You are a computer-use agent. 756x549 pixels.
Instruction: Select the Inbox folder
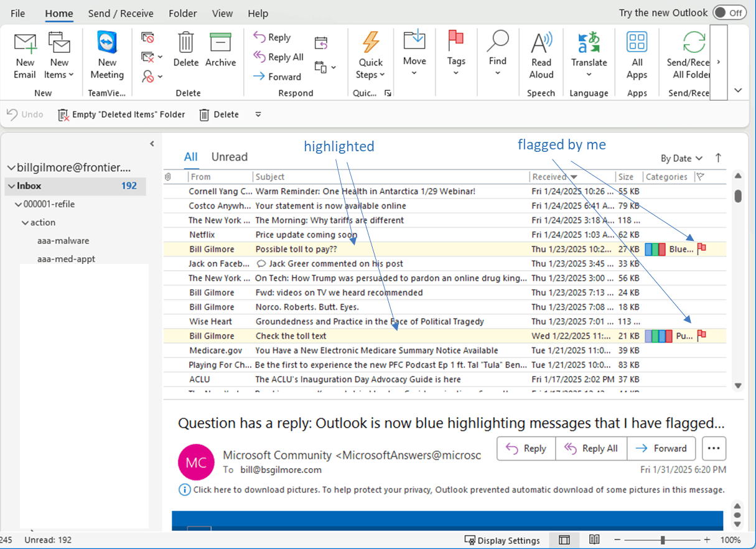point(75,185)
